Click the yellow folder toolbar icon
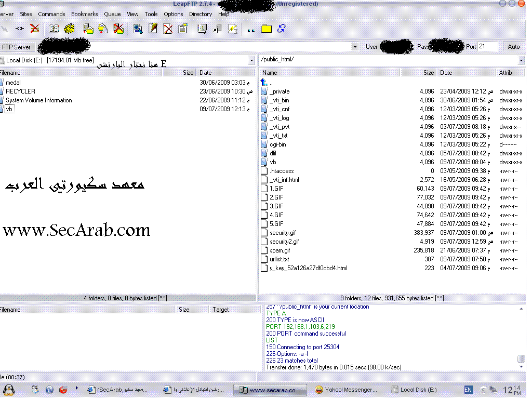The height and width of the screenshot is (399, 532). pyautogui.click(x=267, y=29)
